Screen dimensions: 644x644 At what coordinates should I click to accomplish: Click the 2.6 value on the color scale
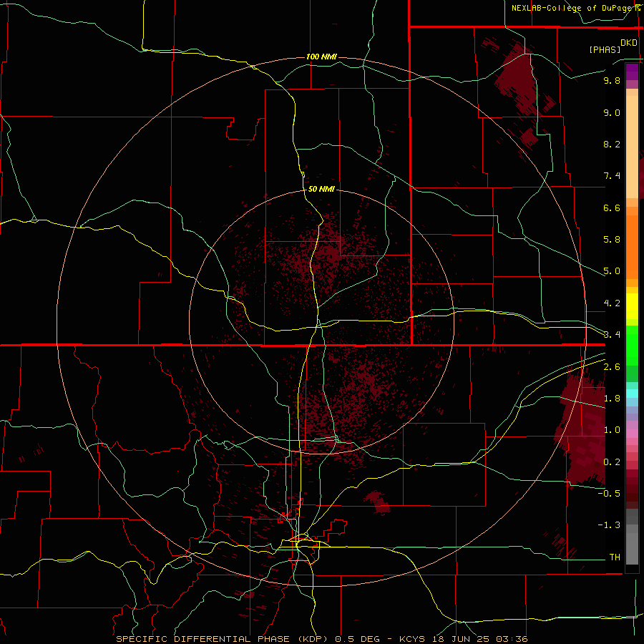tap(612, 367)
